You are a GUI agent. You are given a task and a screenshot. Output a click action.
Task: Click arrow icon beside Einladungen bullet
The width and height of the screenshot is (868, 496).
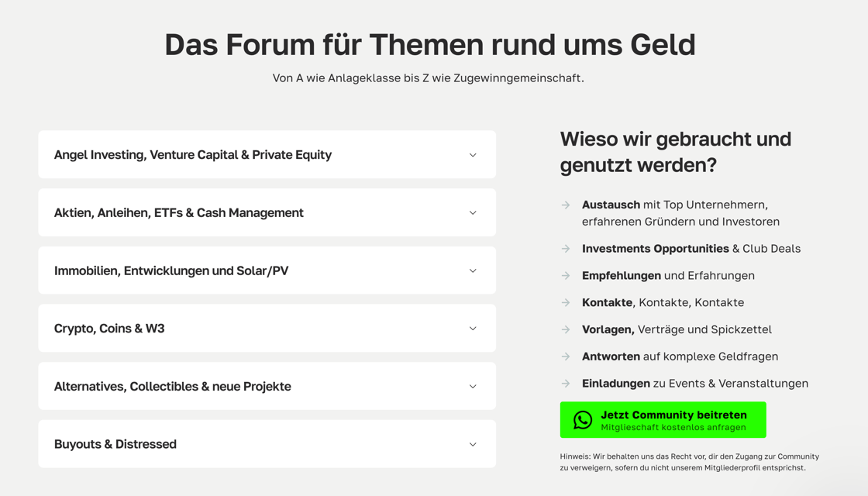(x=566, y=384)
